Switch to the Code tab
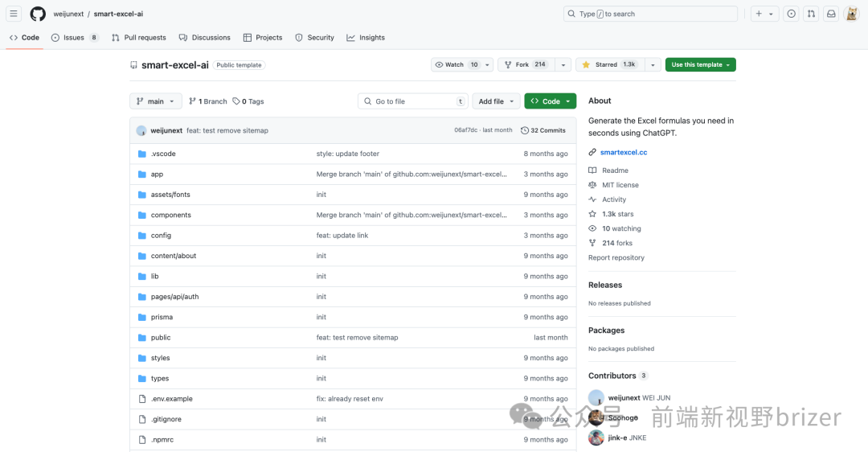The image size is (868, 452). tap(25, 38)
